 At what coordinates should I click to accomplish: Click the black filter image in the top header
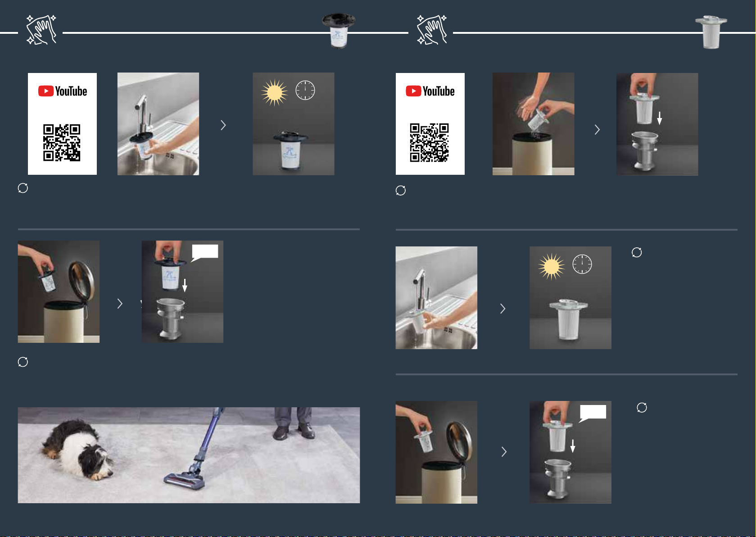[339, 30]
